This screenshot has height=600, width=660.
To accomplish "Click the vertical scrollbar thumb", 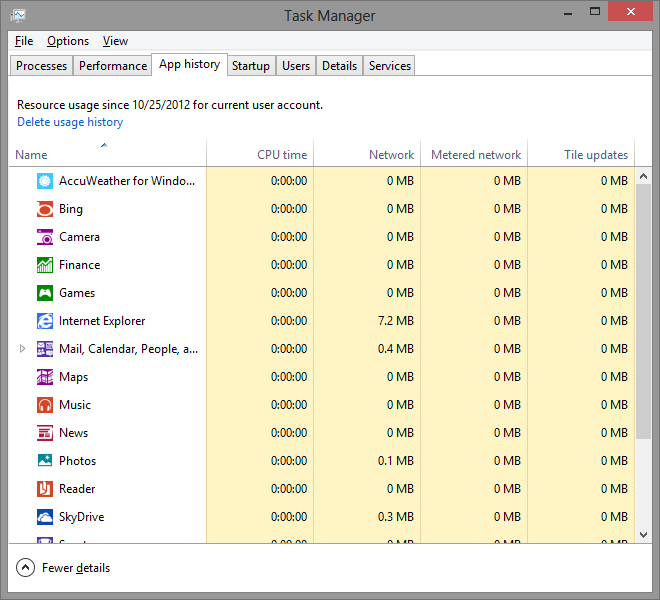I will click(643, 312).
